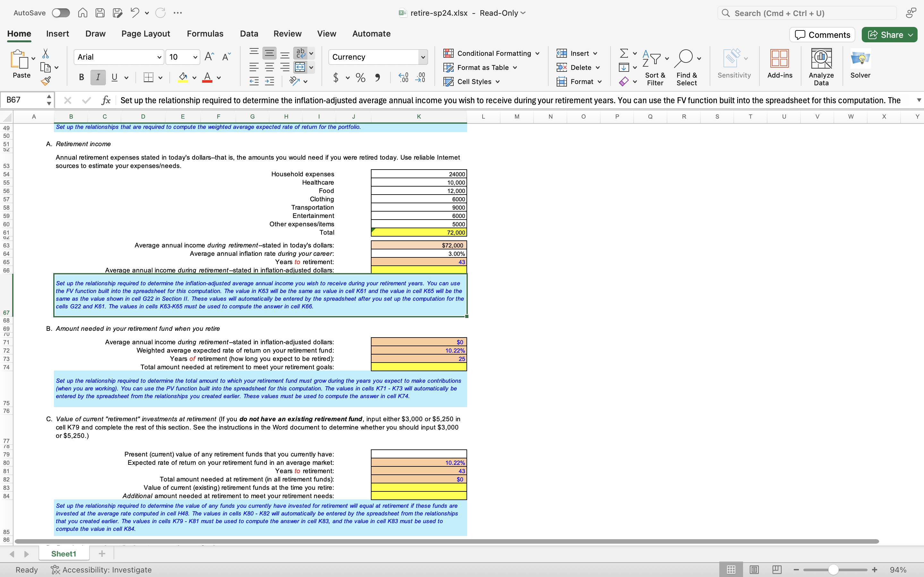
Task: Apply currency format using the dollar icon
Action: (x=336, y=78)
